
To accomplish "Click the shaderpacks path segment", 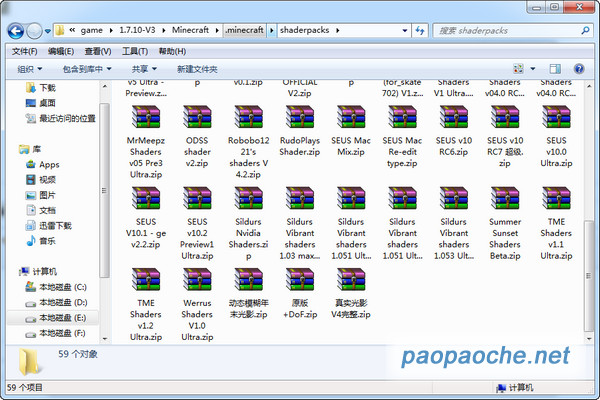I will 305,30.
